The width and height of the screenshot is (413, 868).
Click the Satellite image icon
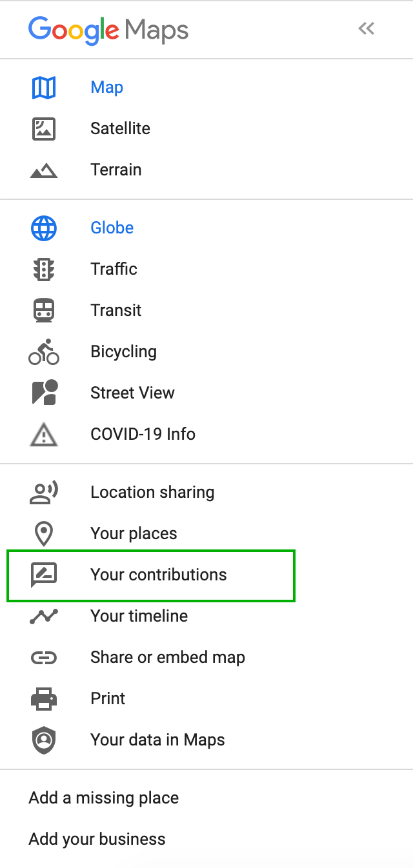point(44,128)
